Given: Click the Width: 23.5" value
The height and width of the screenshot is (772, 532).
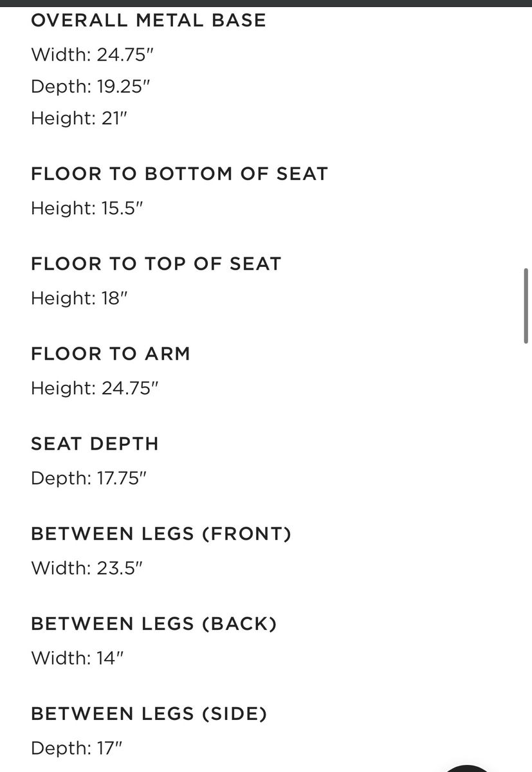Looking at the screenshot, I should point(87,569).
